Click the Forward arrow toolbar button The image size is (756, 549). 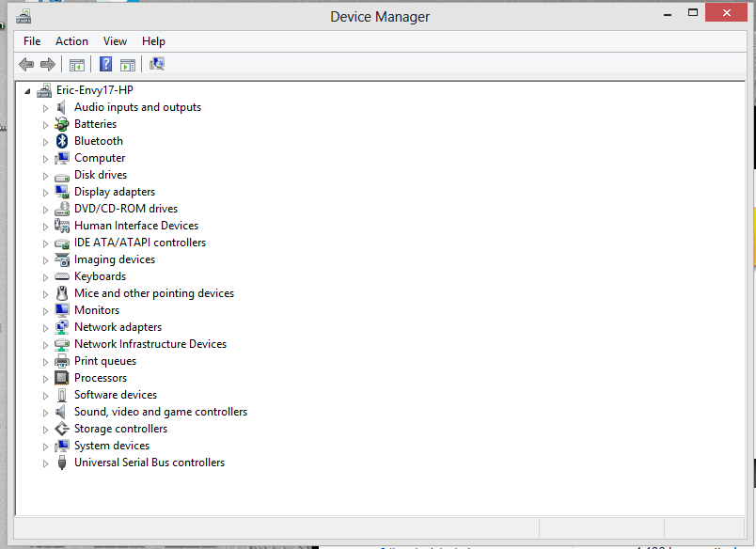[47, 64]
